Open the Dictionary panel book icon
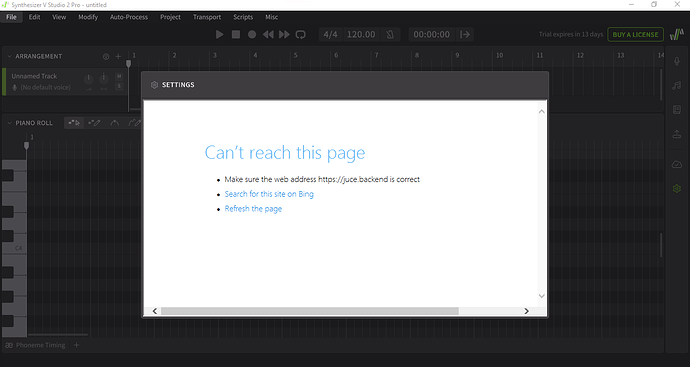690x367 pixels. pyautogui.click(x=677, y=110)
